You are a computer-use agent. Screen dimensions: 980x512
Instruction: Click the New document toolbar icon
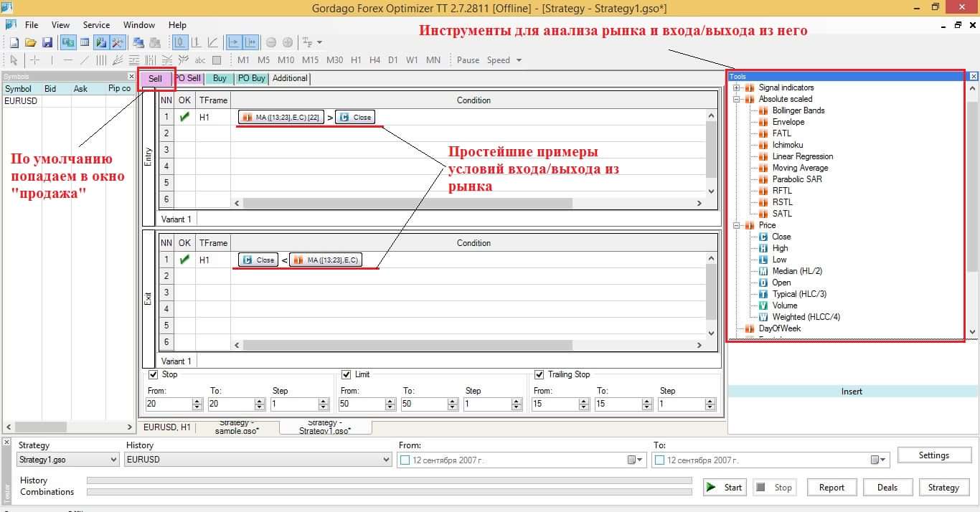14,43
